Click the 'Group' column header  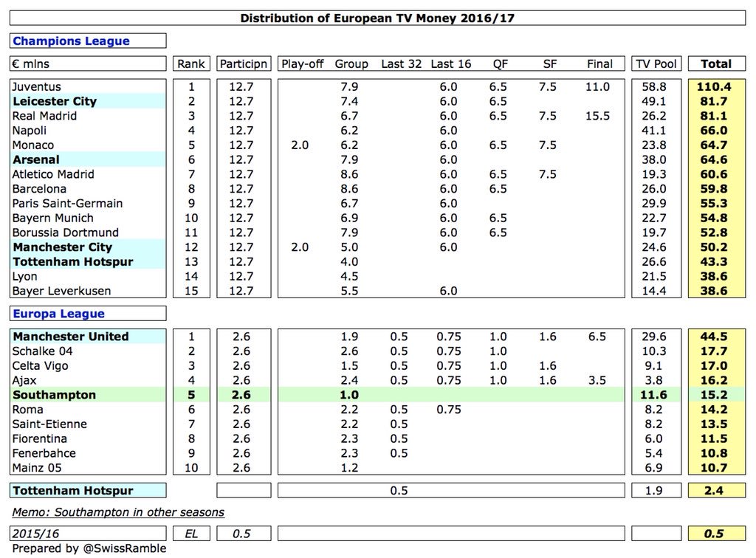pos(351,63)
